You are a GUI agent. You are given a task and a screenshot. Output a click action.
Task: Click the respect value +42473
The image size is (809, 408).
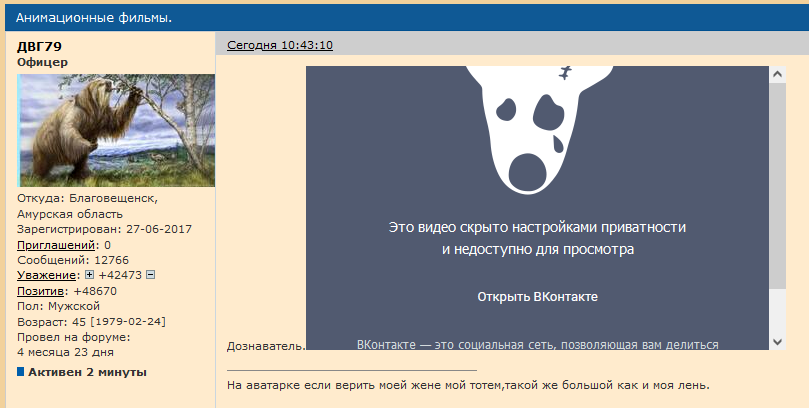click(x=120, y=275)
